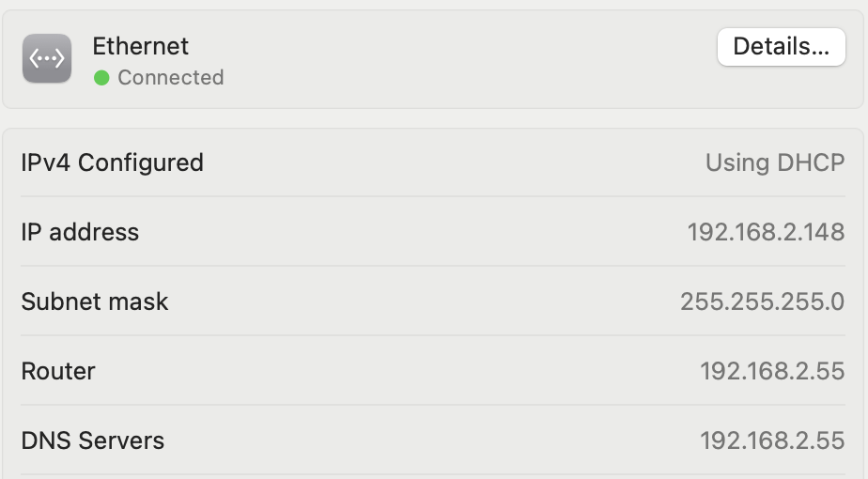Viewport: 868px width, 479px height.
Task: Click blank middle of the Subnet mask row
Action: (x=424, y=301)
